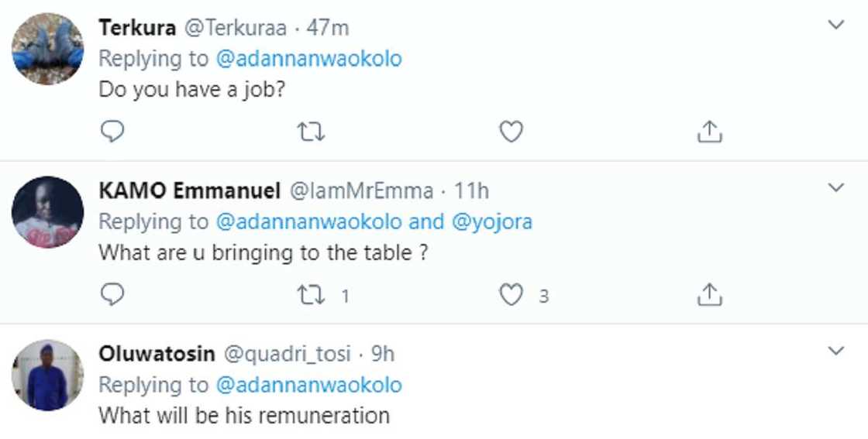View Oluwatosin's profile avatar
Viewport: 868px width, 439px height.
point(48,376)
